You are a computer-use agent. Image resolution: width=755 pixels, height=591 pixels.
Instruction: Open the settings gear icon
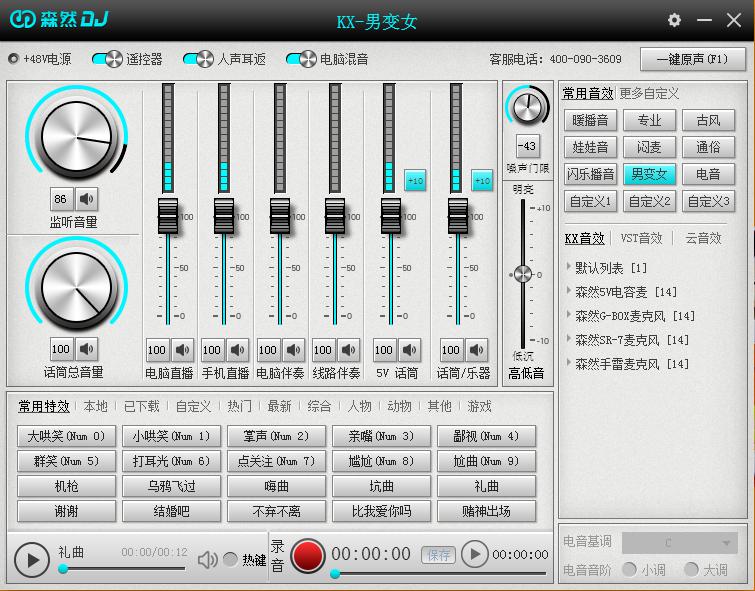click(674, 20)
